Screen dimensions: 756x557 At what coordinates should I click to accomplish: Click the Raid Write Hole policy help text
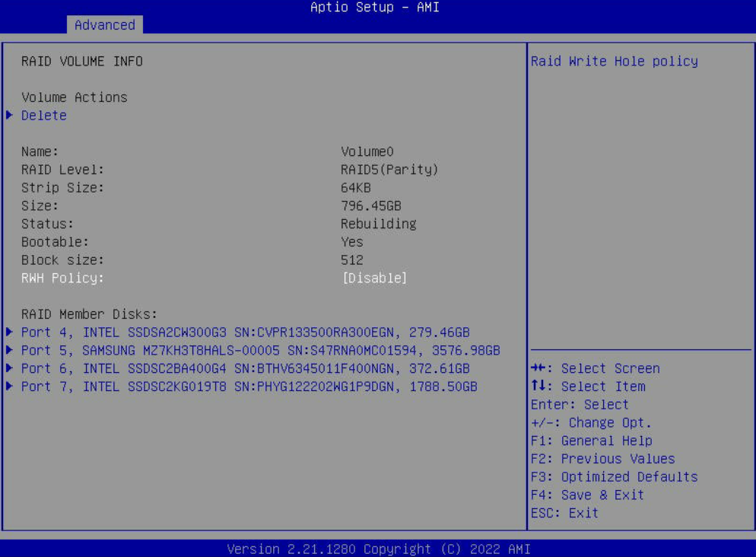click(615, 62)
